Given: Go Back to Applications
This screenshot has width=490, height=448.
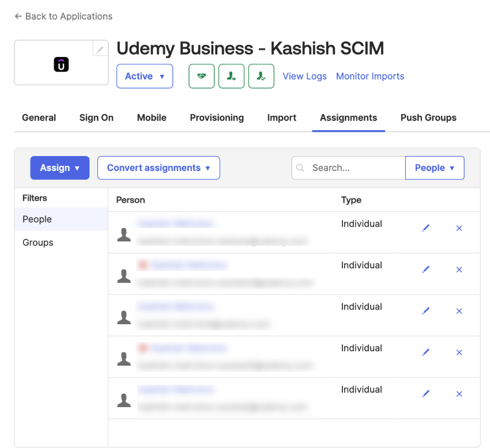Looking at the screenshot, I should [63, 17].
